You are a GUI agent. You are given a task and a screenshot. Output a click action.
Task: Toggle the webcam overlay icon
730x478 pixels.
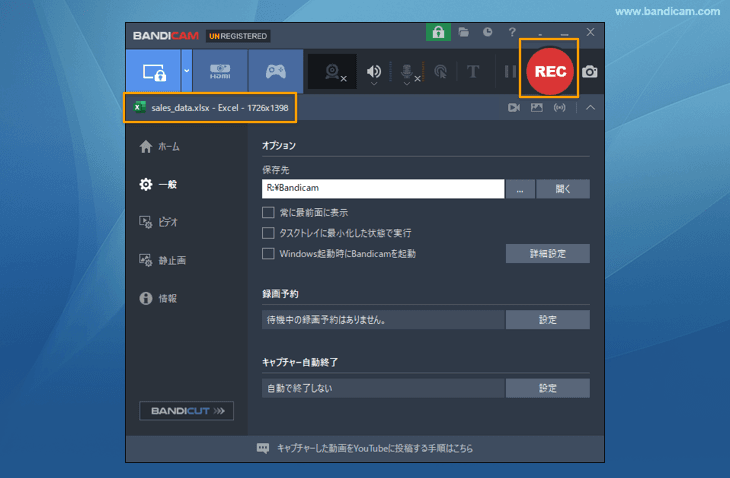coord(332,71)
